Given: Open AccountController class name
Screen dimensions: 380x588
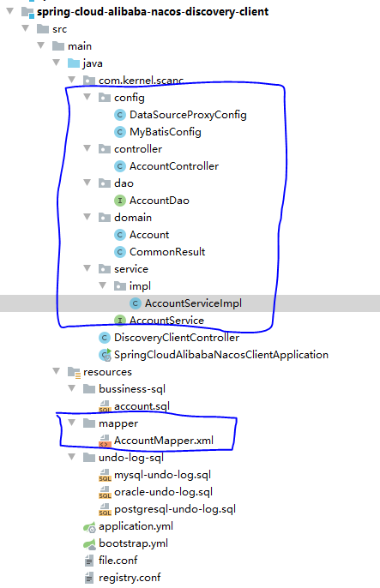Looking at the screenshot, I should click(174, 166).
